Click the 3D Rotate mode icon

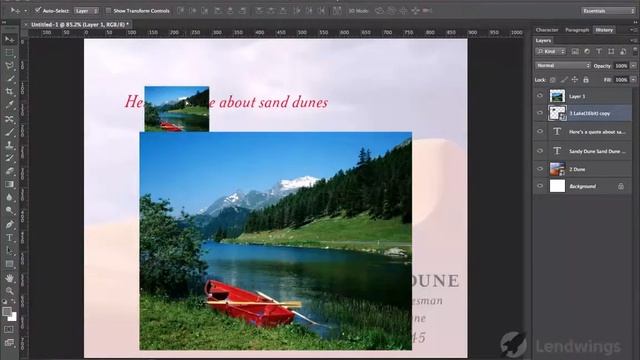pos(379,11)
